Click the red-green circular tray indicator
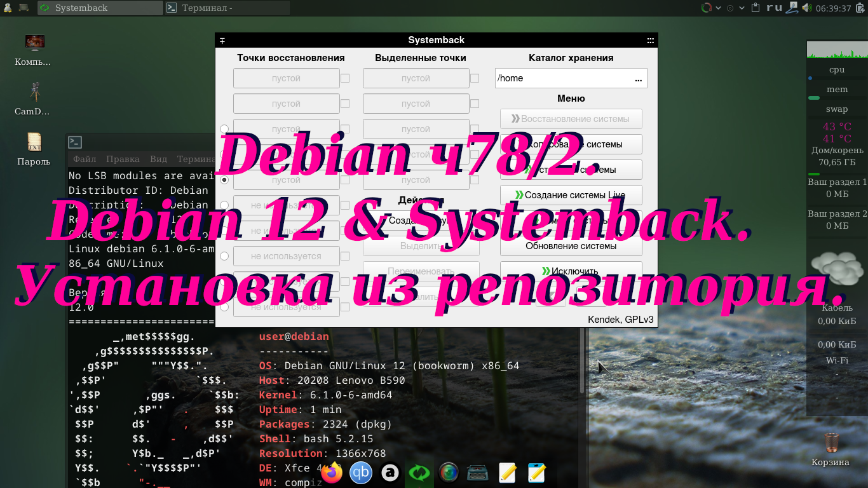This screenshot has height=488, width=868. (706, 8)
